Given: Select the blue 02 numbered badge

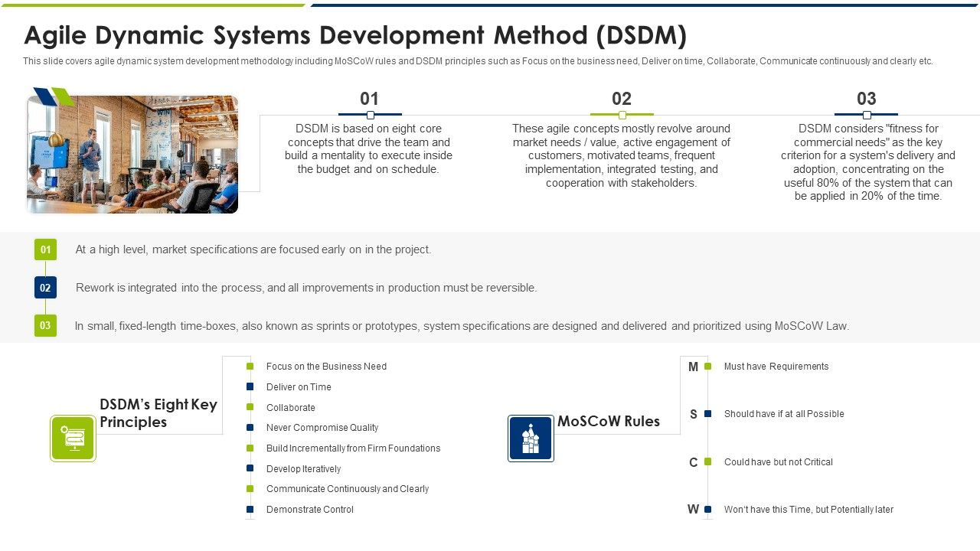Looking at the screenshot, I should [x=45, y=288].
